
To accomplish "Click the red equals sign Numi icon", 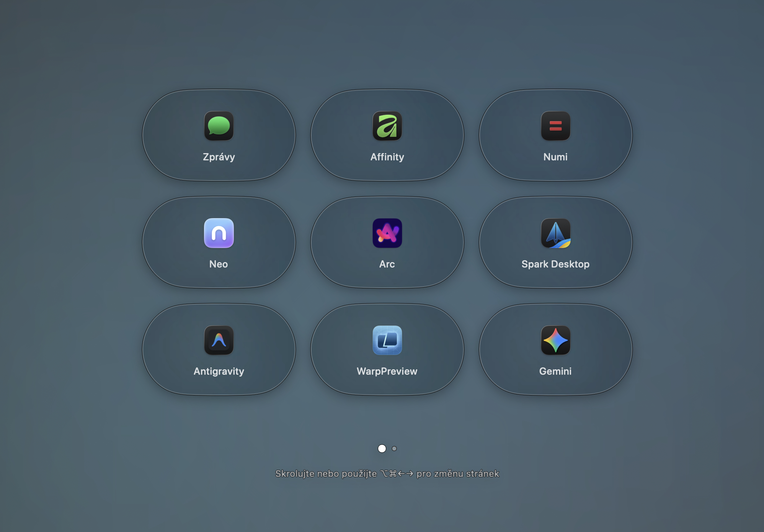I will point(555,127).
